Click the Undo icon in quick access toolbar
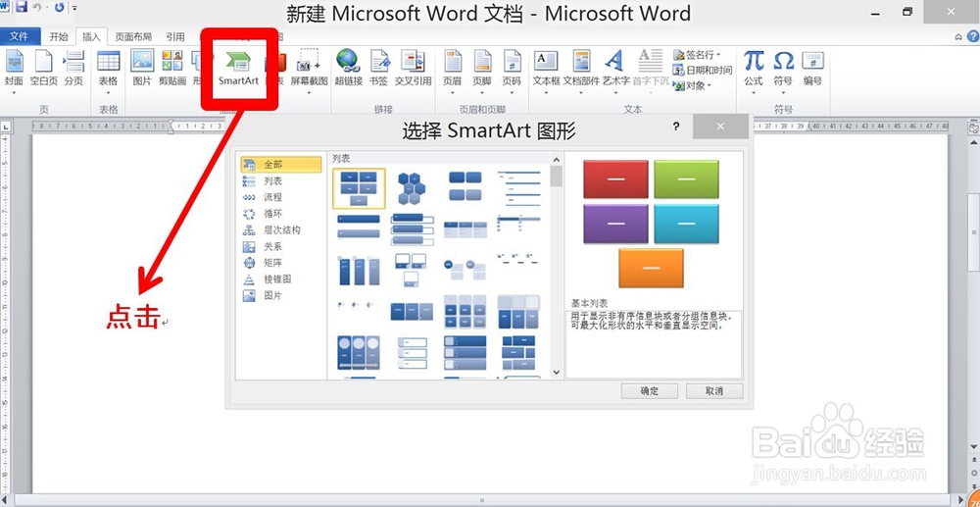Image resolution: width=980 pixels, height=507 pixels. [x=37, y=8]
